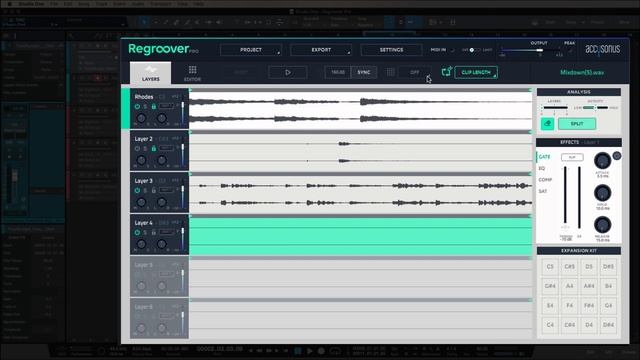Open the EXPORT dropdown menu

tap(321, 50)
